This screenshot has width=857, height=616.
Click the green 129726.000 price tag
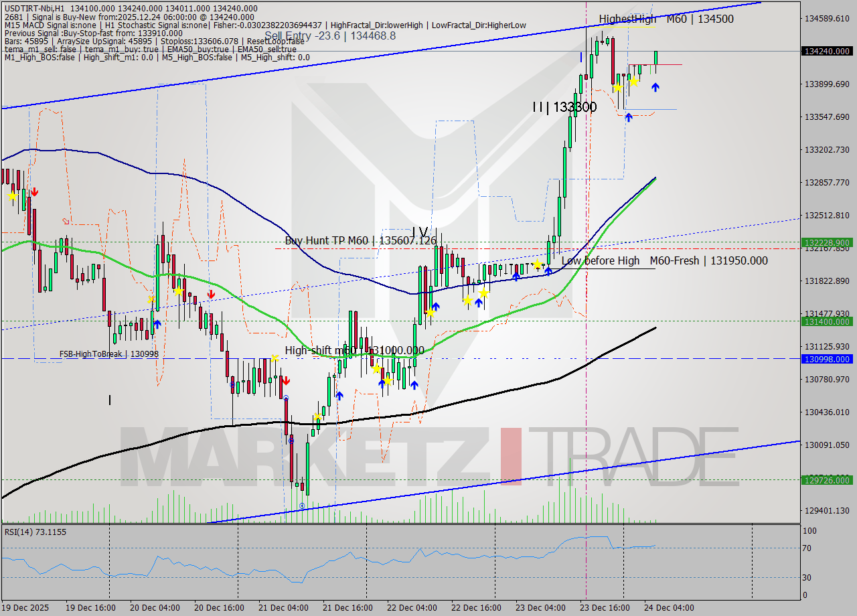click(827, 481)
